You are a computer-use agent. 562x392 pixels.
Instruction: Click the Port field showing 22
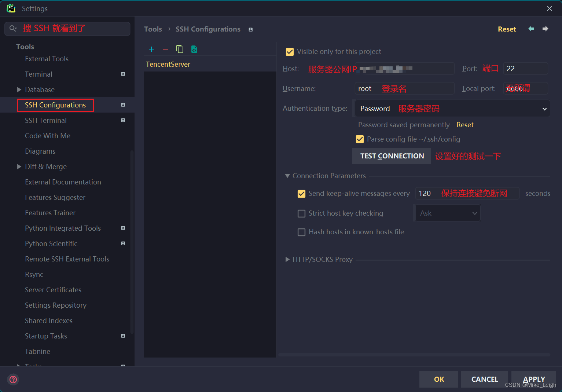(525, 69)
